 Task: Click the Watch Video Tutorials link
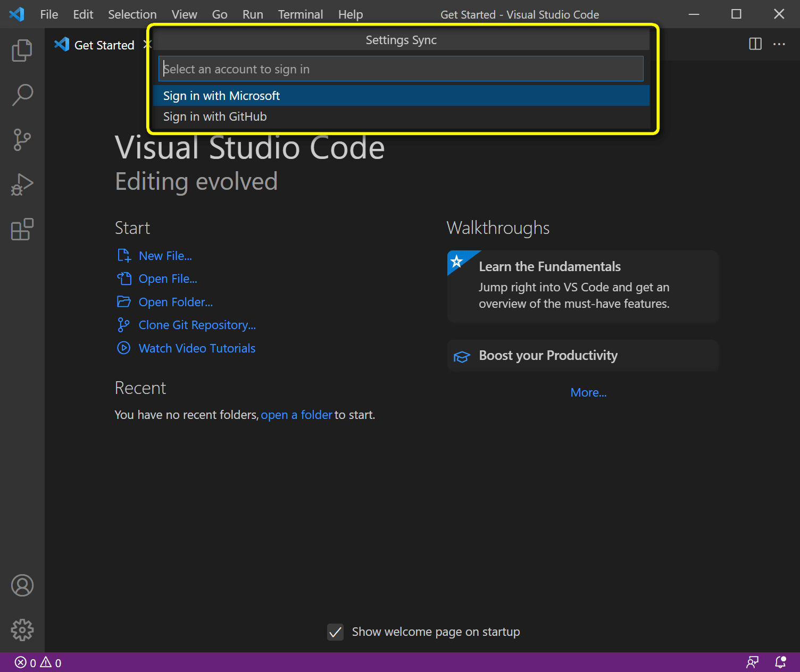197,348
